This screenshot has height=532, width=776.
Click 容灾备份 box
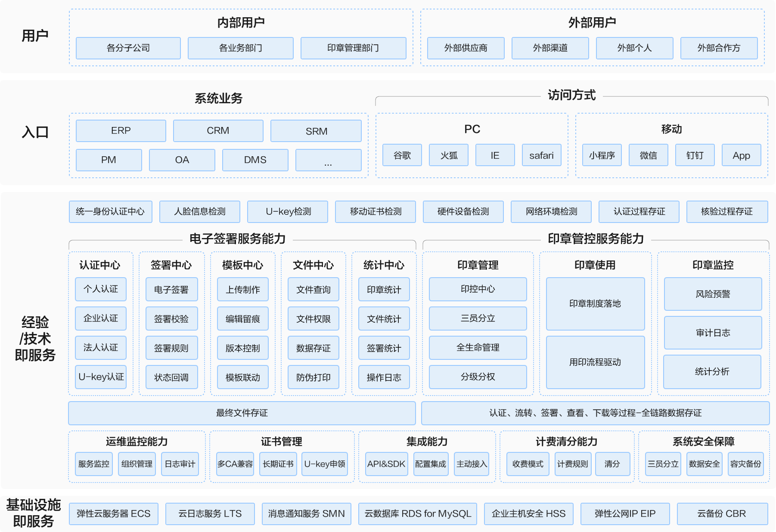point(746,464)
